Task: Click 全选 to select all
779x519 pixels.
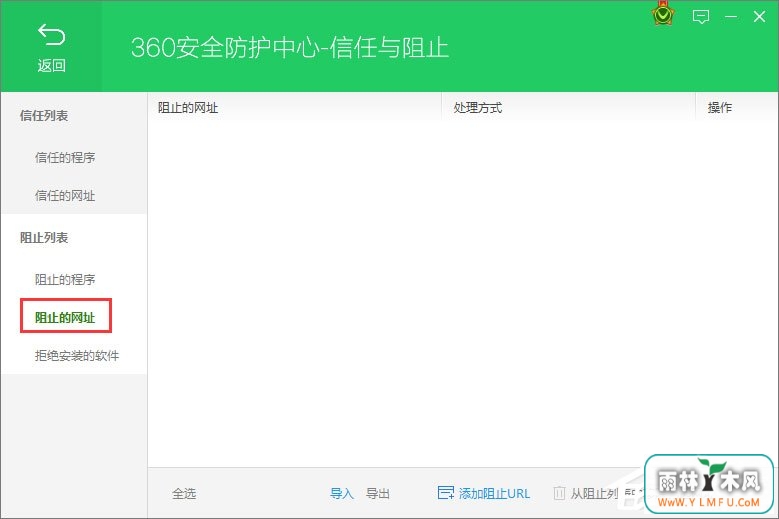Action: pyautogui.click(x=184, y=493)
